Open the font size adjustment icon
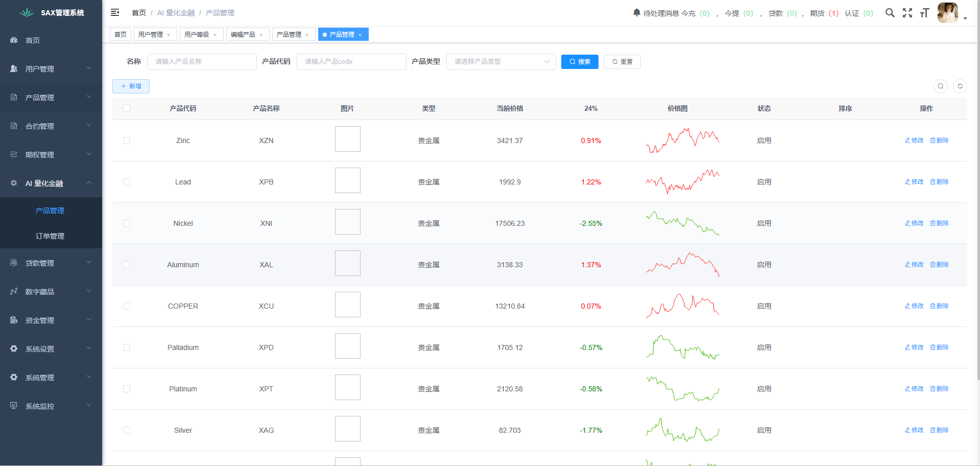Viewport: 980px width, 466px height. point(924,13)
